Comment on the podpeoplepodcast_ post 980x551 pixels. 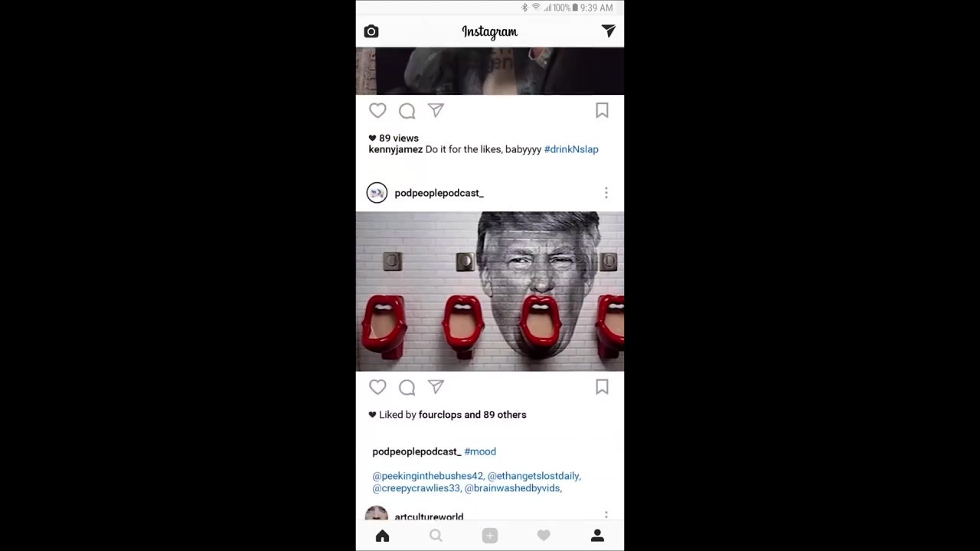coord(407,387)
